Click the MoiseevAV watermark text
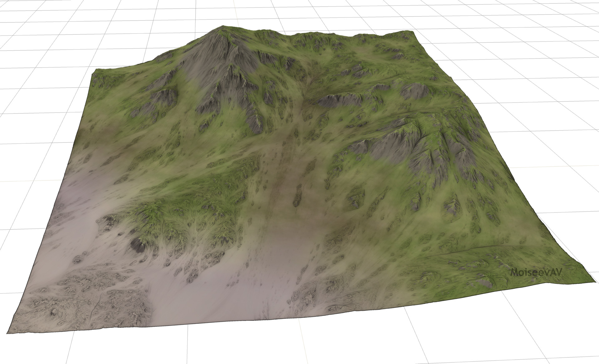 [536, 273]
